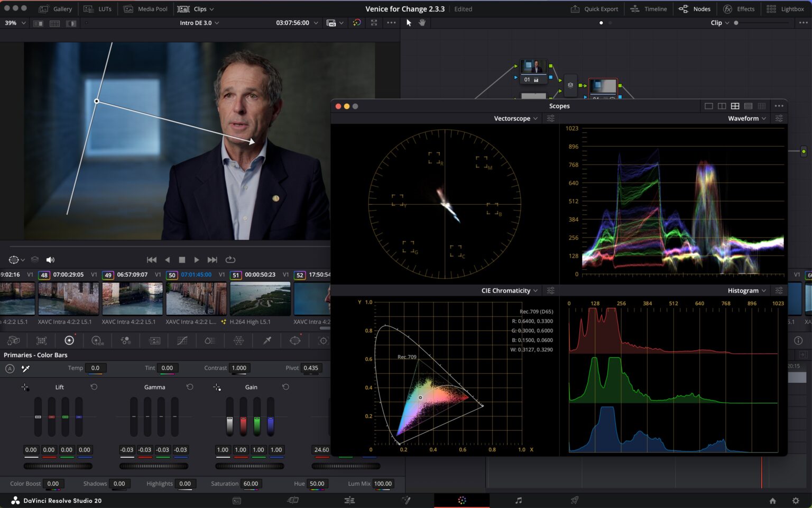Toggle viewer audio mute speaker
The height and width of the screenshot is (508, 812).
pos(50,260)
